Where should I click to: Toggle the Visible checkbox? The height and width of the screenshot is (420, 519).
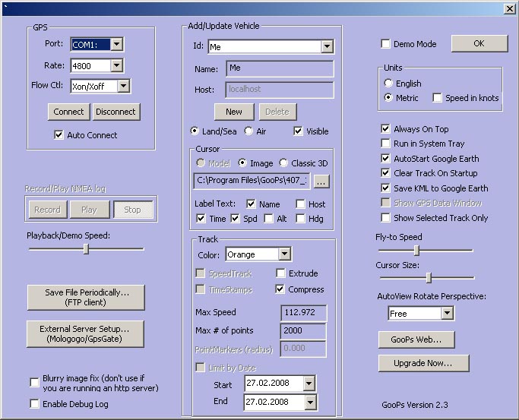pos(298,131)
